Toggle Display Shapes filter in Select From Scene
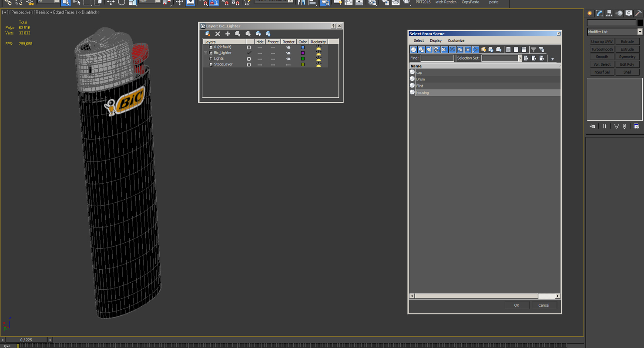The height and width of the screenshot is (348, 644). point(421,50)
